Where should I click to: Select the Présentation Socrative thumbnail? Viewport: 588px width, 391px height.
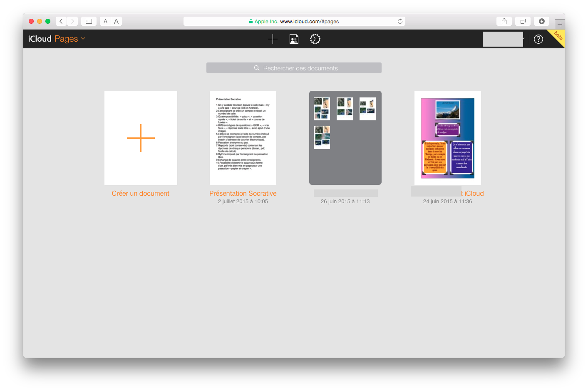243,138
